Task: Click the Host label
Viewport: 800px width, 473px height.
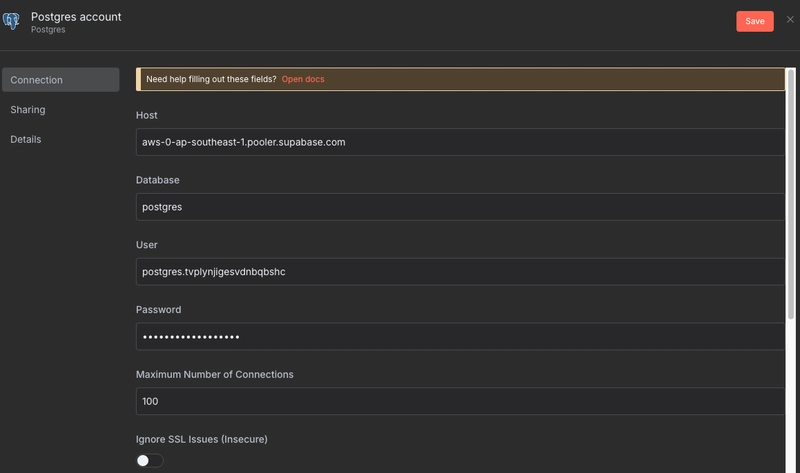Action: click(146, 115)
